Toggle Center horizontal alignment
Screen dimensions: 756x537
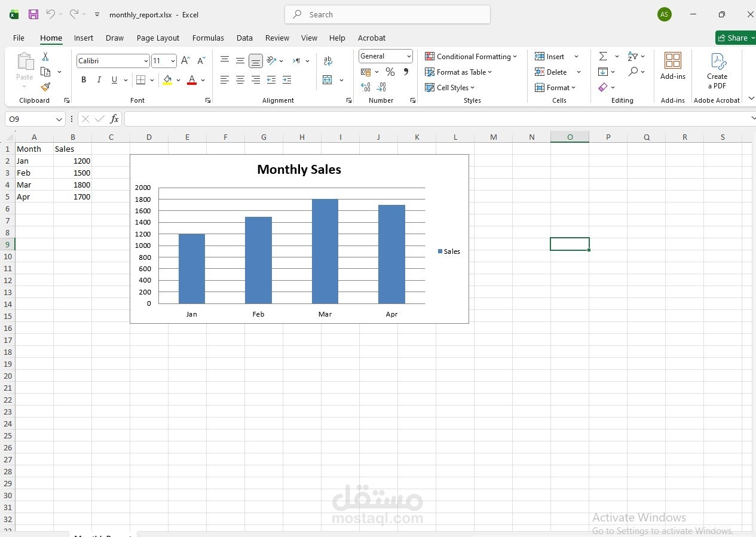click(x=240, y=80)
